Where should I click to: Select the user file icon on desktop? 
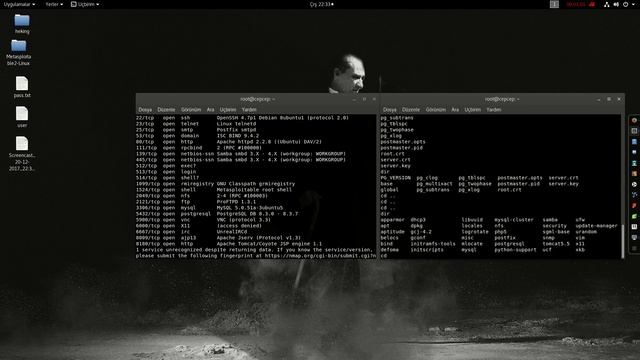(22, 113)
